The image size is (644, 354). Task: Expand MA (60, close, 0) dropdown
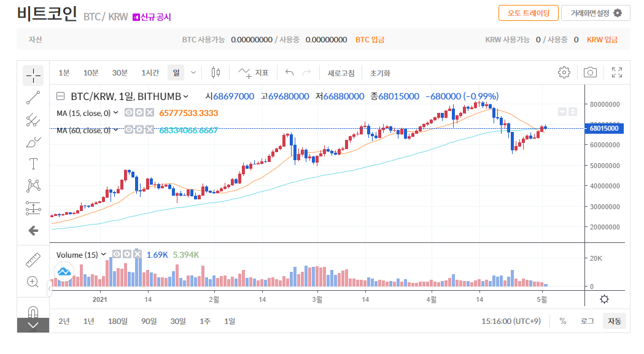pos(116,130)
